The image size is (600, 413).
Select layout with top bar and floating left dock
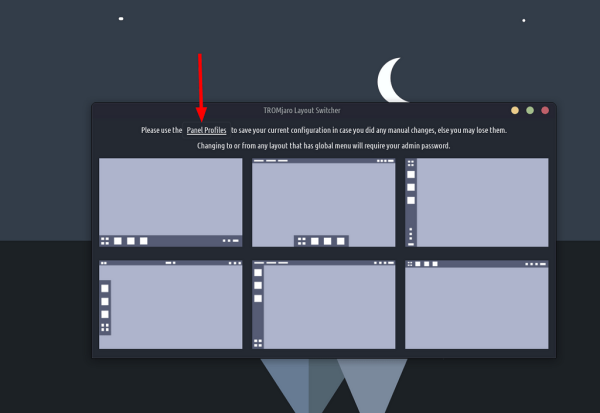(171, 305)
